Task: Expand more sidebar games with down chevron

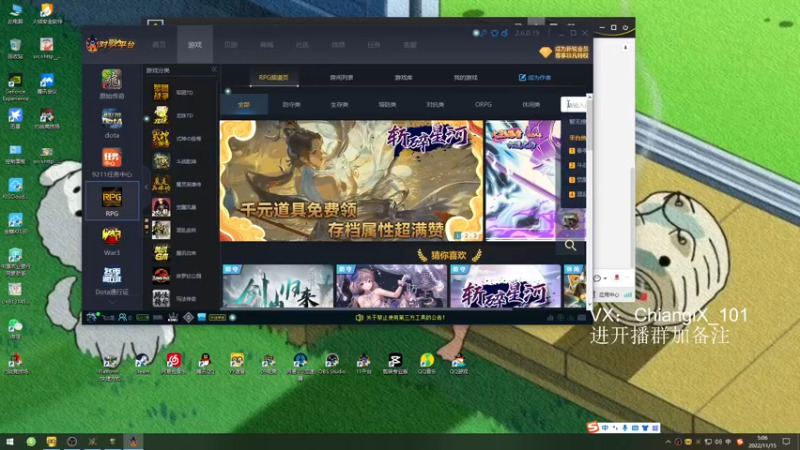Action: [112, 302]
